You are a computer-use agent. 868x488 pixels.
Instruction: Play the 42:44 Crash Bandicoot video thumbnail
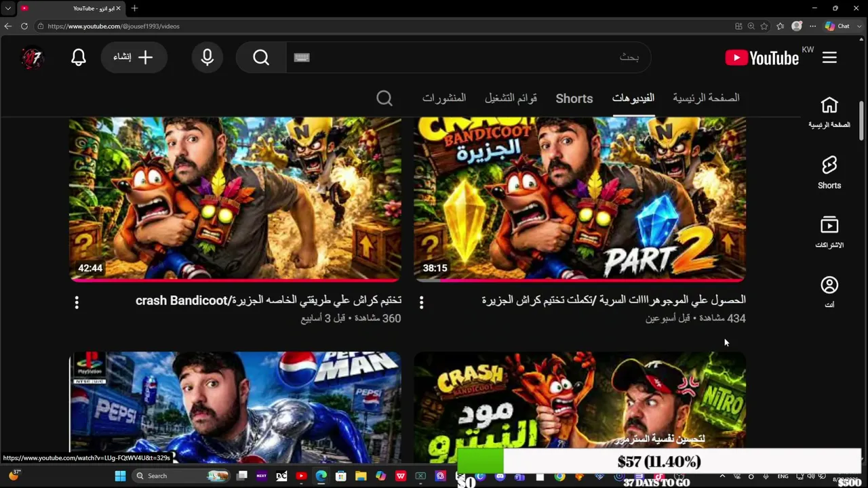point(235,199)
